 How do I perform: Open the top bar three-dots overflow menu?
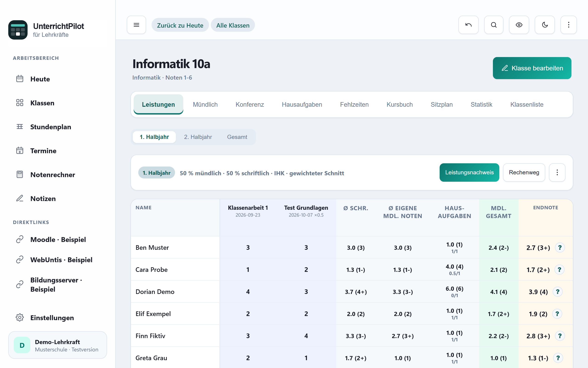point(568,25)
